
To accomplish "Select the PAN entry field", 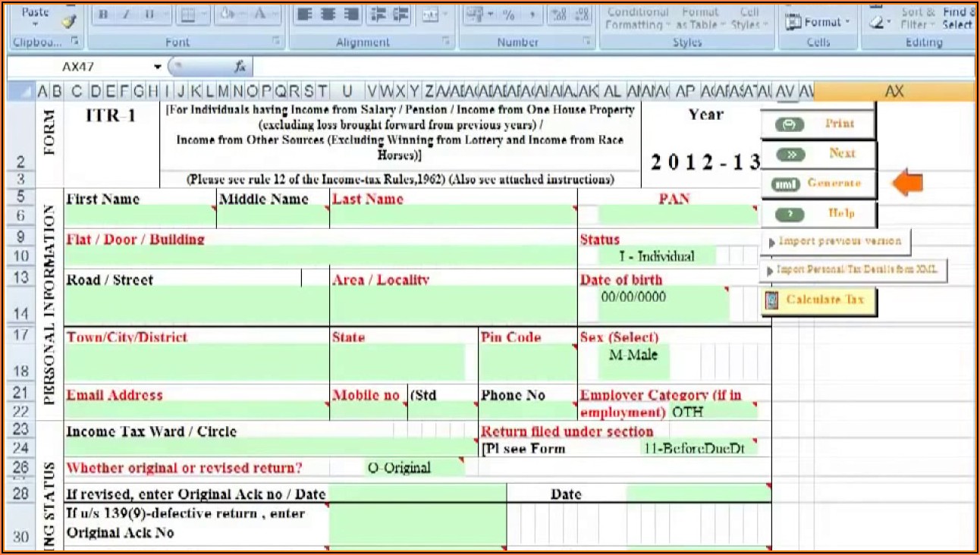I will (676, 216).
